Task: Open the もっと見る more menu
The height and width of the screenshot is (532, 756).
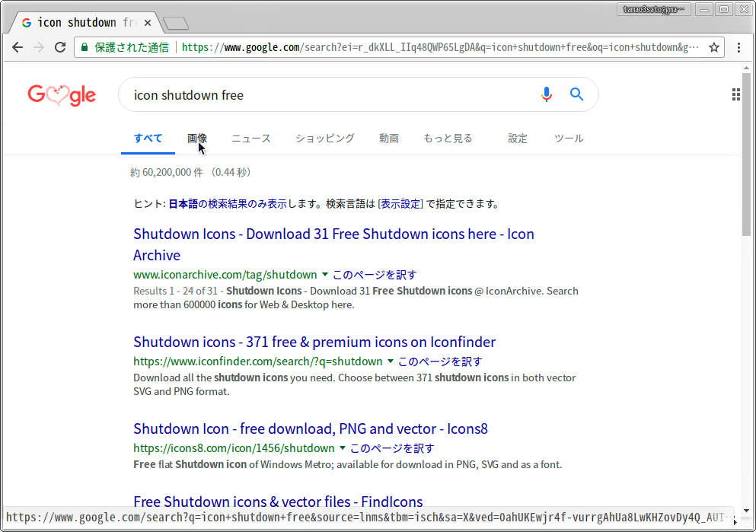Action: click(x=448, y=139)
